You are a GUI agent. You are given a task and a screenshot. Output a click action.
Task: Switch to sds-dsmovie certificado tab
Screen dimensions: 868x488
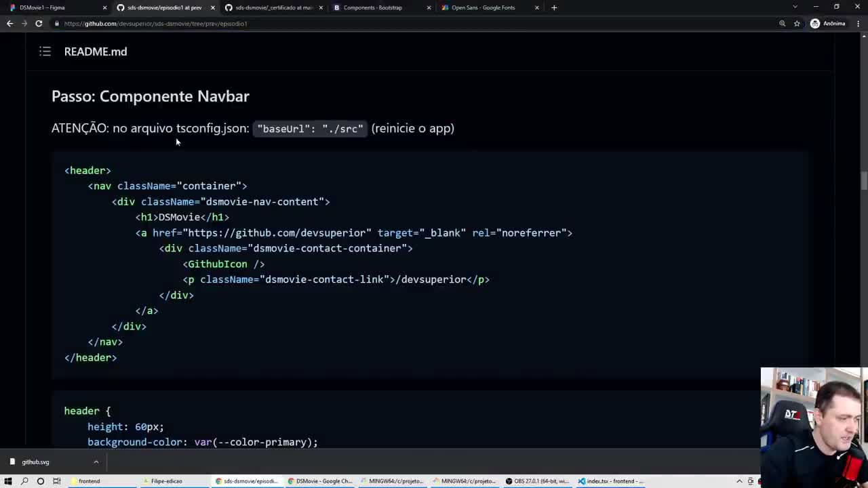pos(271,7)
